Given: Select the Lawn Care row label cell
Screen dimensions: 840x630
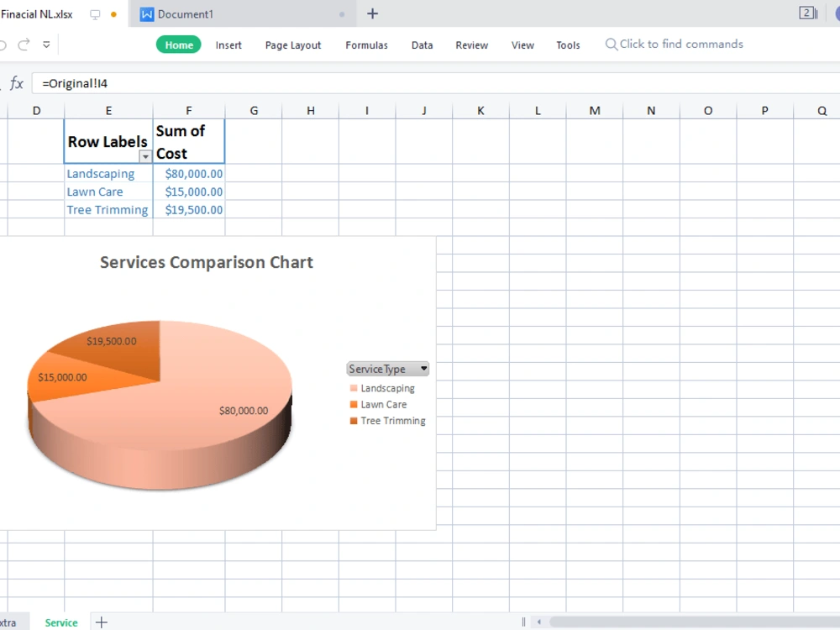Looking at the screenshot, I should pyautogui.click(x=108, y=192).
